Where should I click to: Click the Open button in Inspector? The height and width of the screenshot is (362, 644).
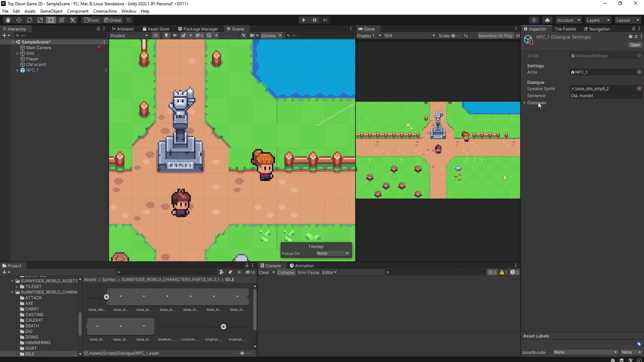[635, 45]
